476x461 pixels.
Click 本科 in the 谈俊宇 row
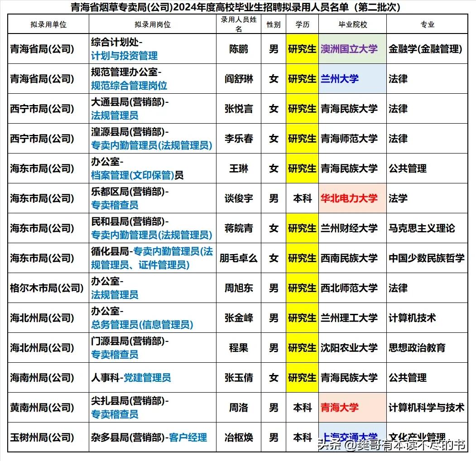(x=303, y=198)
